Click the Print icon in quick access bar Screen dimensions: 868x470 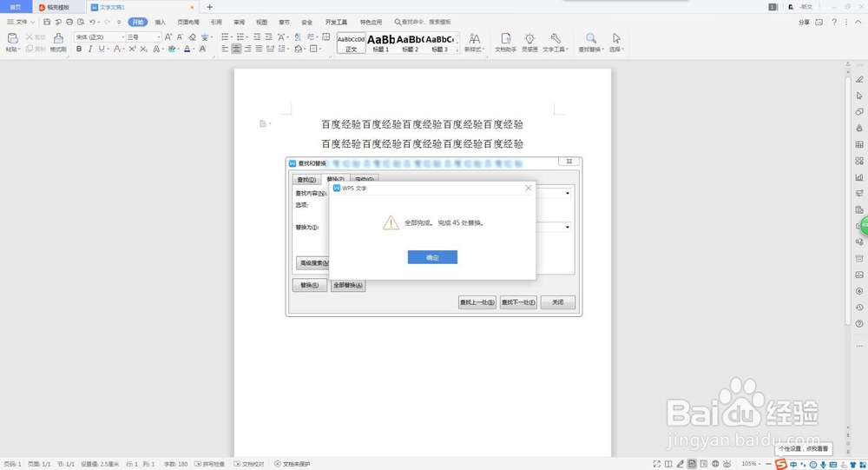[x=69, y=23]
